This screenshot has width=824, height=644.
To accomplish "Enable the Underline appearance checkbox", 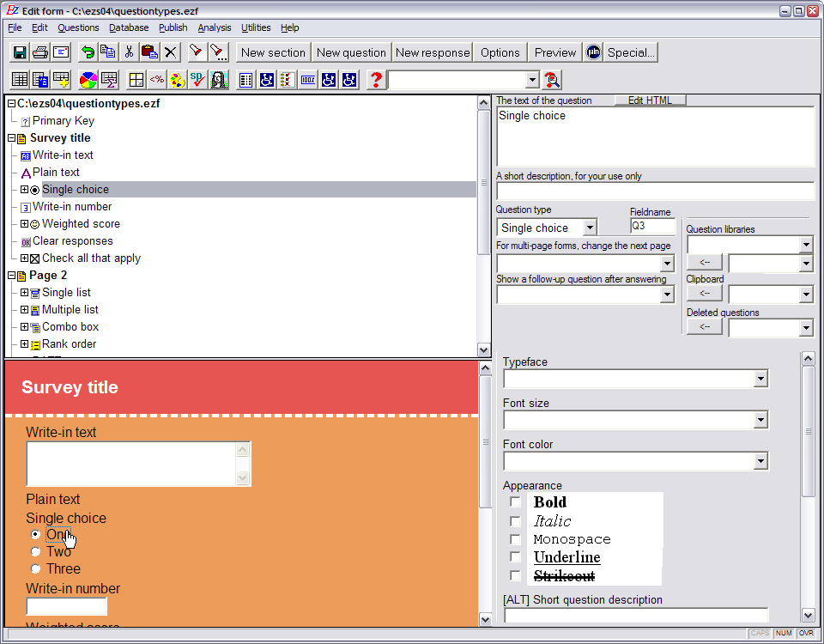I will tap(515, 556).
